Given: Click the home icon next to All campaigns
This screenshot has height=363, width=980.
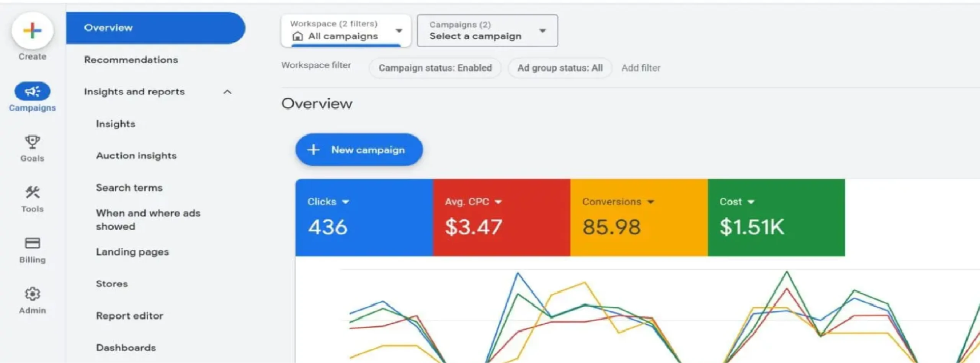Looking at the screenshot, I should 297,36.
